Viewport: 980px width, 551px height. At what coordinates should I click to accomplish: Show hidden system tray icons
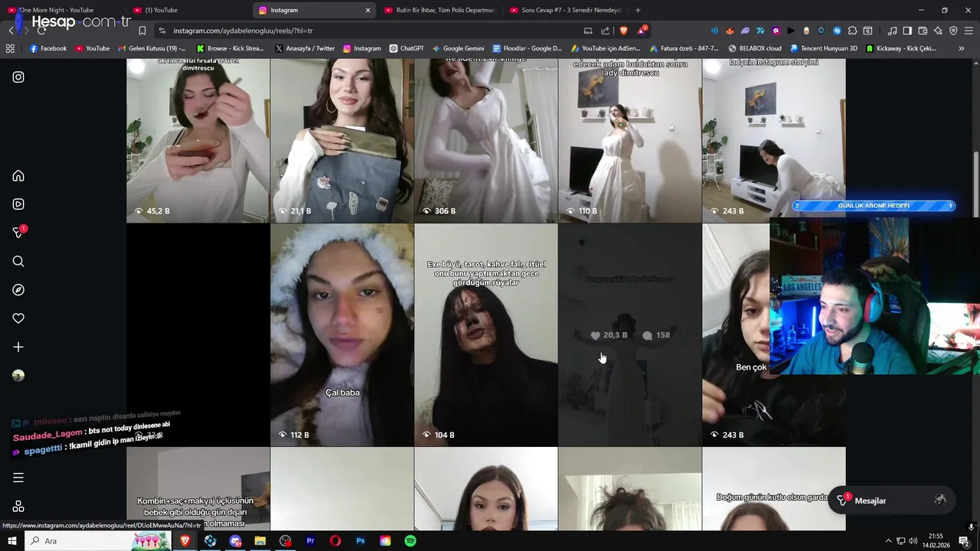[888, 541]
